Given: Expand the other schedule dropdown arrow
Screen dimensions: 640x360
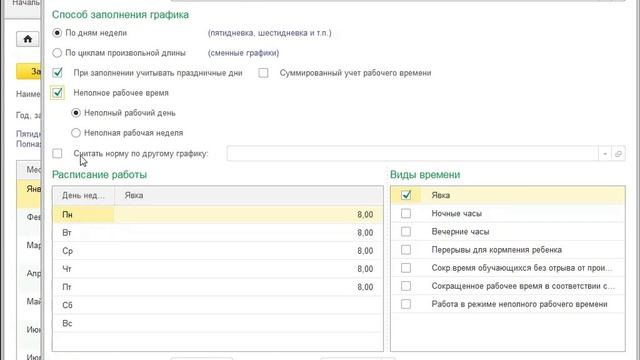Looking at the screenshot, I should [x=605, y=154].
